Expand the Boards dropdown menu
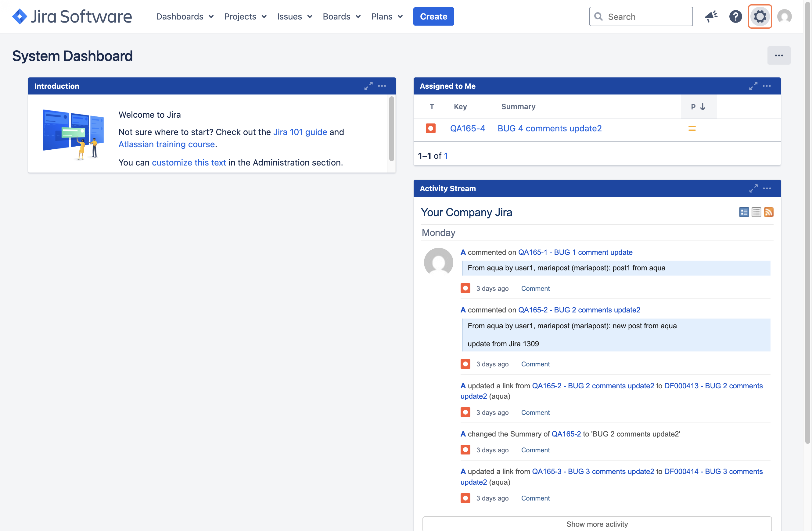 (x=342, y=16)
